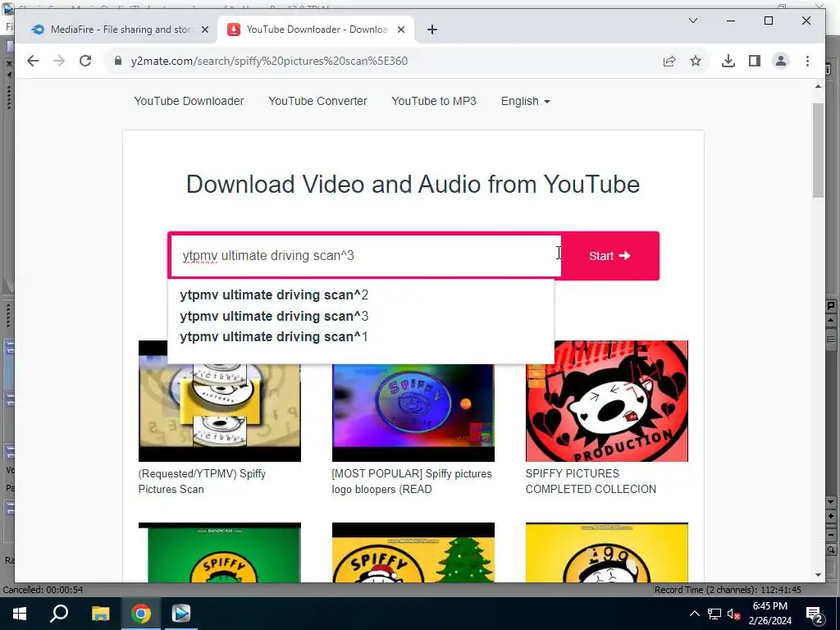Screen dimensions: 840x630
Task: Close the YouTube Downloader tab
Action: (400, 30)
